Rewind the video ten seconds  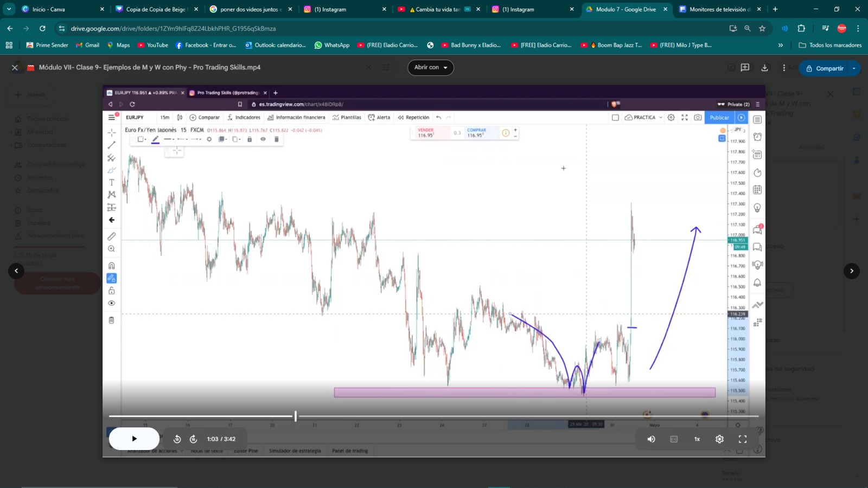tap(177, 439)
